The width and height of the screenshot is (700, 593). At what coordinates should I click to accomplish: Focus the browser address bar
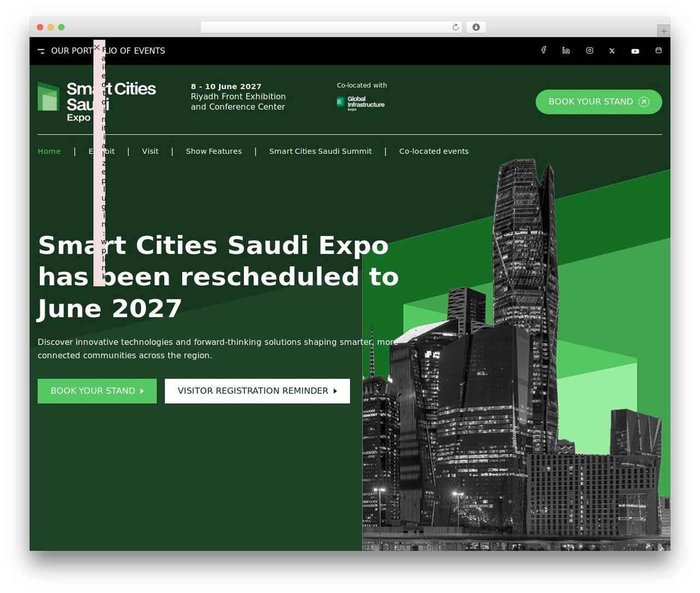coord(331,27)
